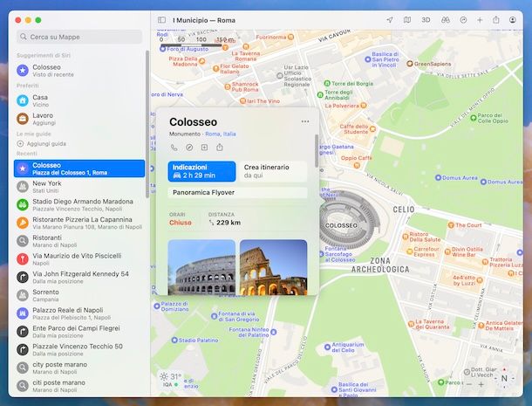Image resolution: width=532 pixels, height=406 pixels.
Task: Click the Cerca su Mappe search field
Action: [x=79, y=37]
